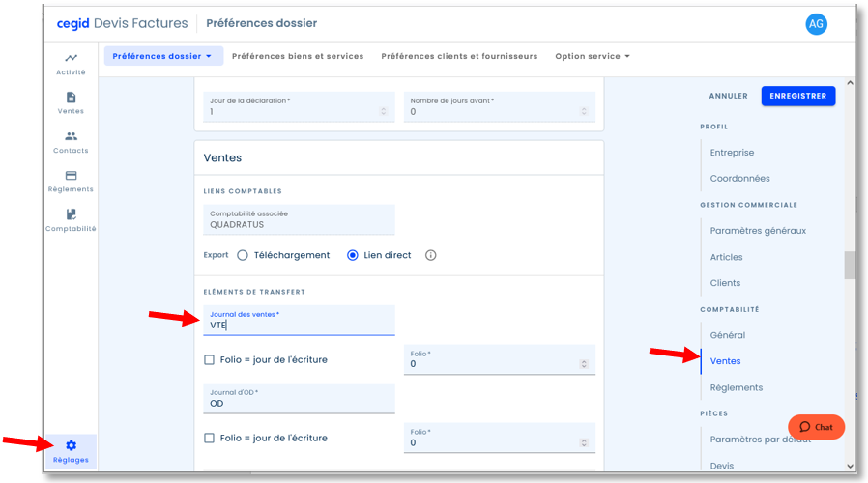Select the Téléchargement export option
This screenshot has width=868, height=483.
pos(243,255)
